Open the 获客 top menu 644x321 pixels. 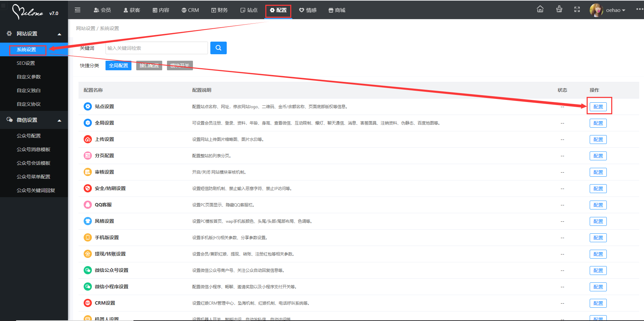coord(131,10)
